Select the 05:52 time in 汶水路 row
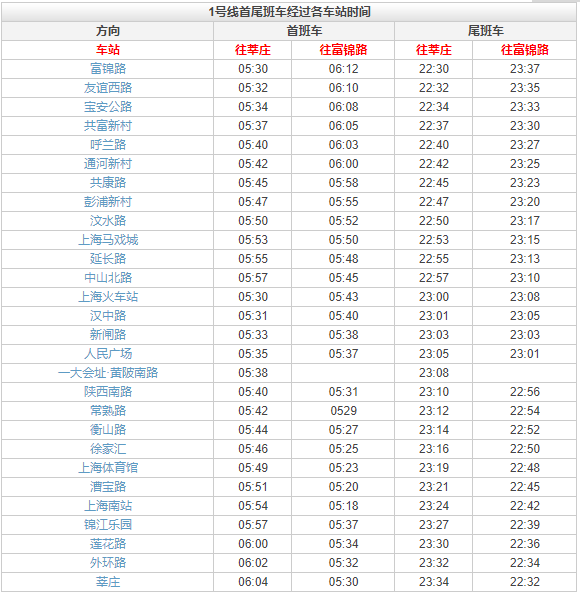This screenshot has height=599, width=581. [343, 221]
